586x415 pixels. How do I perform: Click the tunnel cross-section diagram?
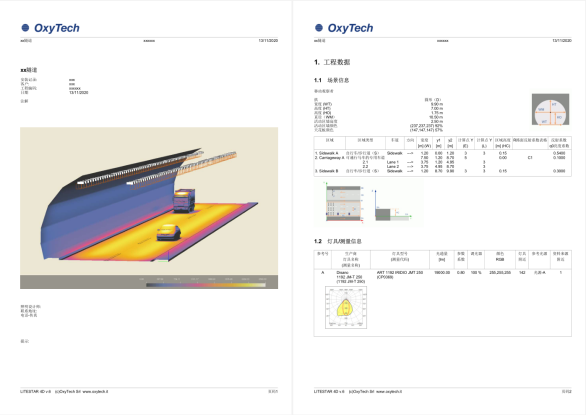coord(550,110)
